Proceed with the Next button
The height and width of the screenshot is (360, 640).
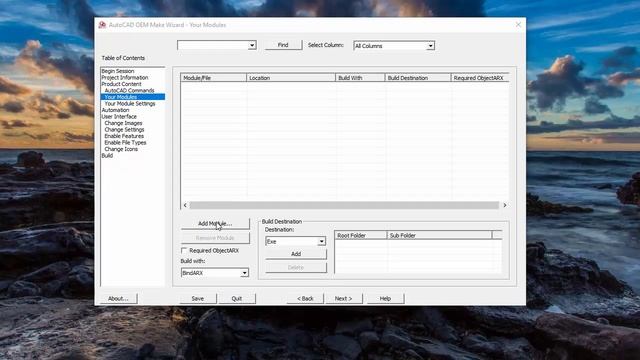tap(344, 299)
